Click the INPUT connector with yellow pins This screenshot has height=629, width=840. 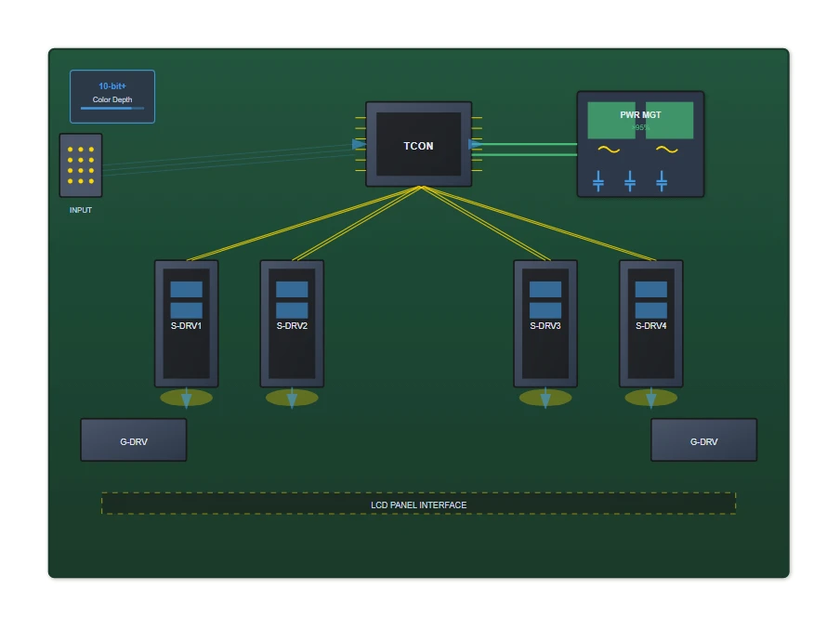click(x=80, y=165)
